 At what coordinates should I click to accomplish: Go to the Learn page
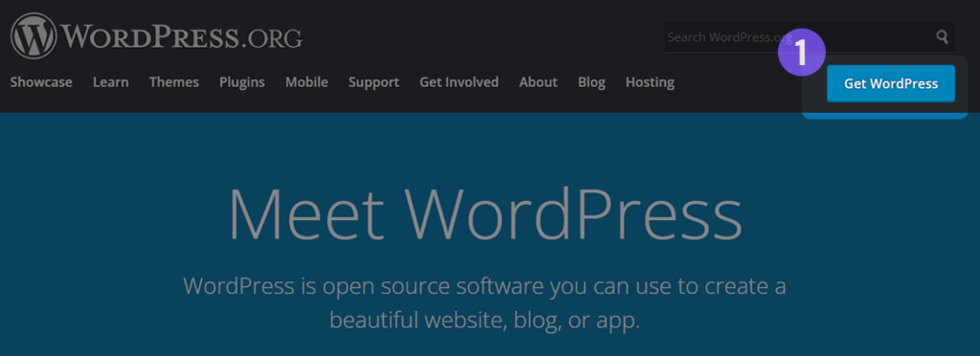[111, 82]
